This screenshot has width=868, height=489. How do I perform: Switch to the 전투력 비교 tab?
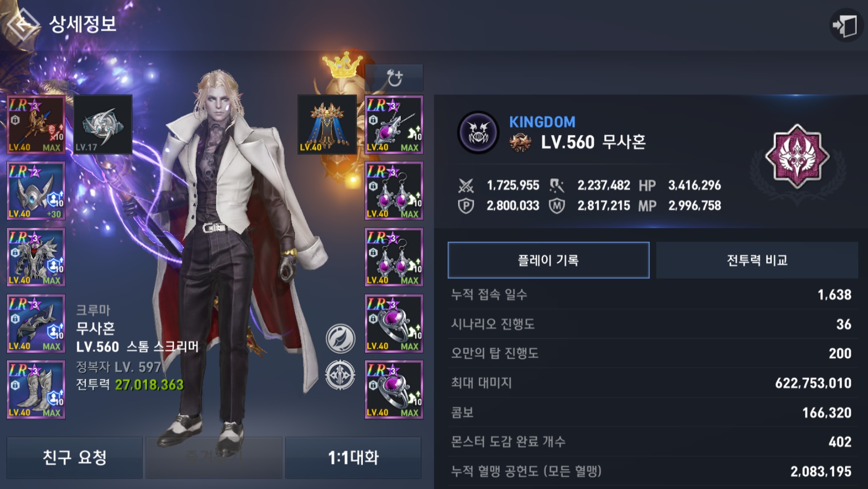coord(757,260)
